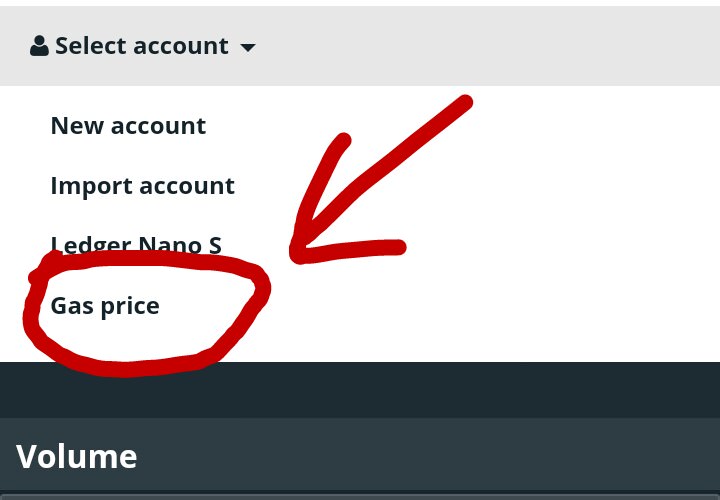The width and height of the screenshot is (720, 500).
Task: Click the Volume panel heading
Action: pos(77,456)
